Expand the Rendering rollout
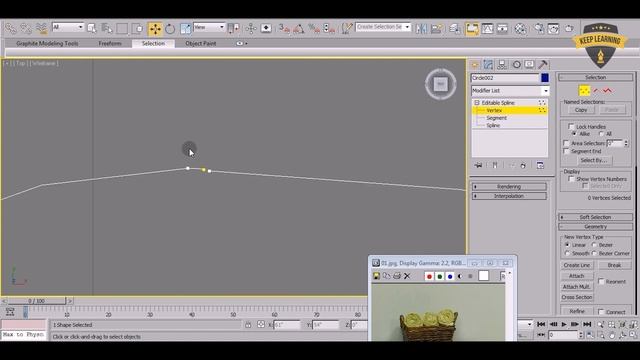 pyautogui.click(x=509, y=187)
